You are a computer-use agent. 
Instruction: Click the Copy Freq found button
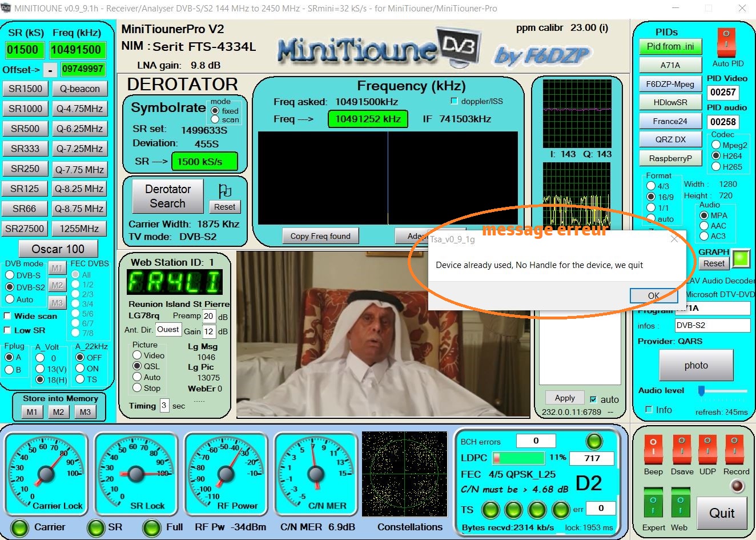pos(320,236)
